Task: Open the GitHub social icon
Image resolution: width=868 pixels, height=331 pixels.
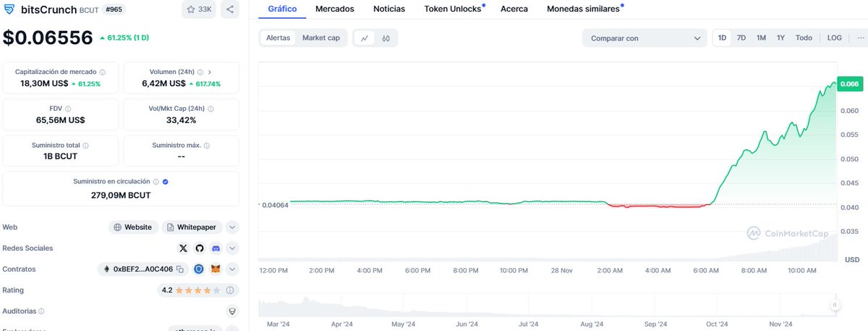Action: click(200, 248)
